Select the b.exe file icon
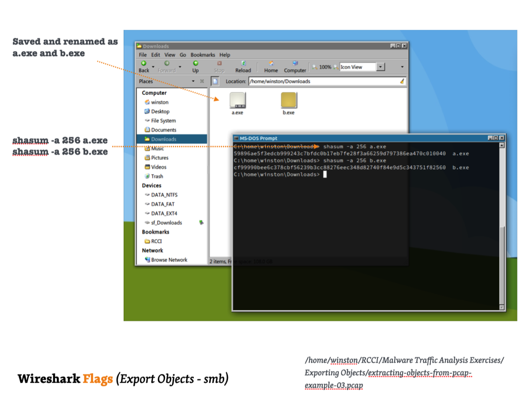This screenshot has width=532, height=397. [x=289, y=101]
